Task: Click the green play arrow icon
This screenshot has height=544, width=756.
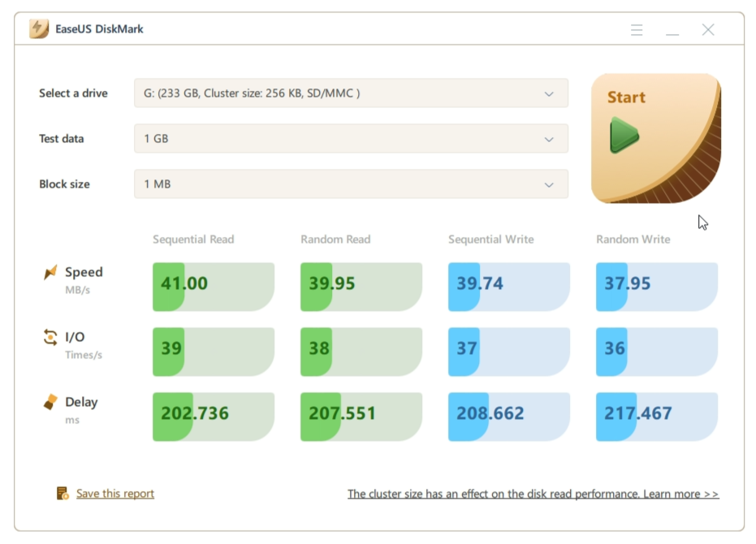Action: 624,136
